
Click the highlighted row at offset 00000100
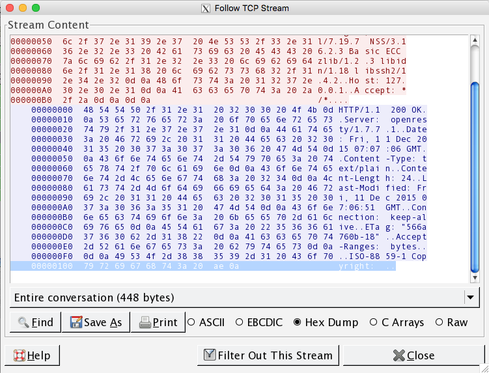(x=203, y=266)
